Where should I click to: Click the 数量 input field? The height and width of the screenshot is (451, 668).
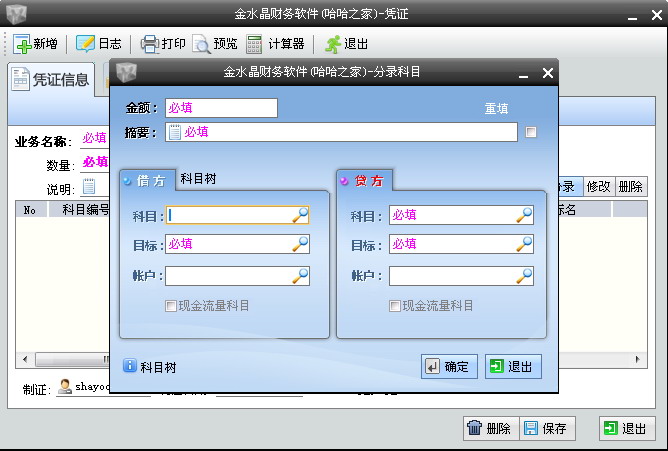(x=95, y=163)
